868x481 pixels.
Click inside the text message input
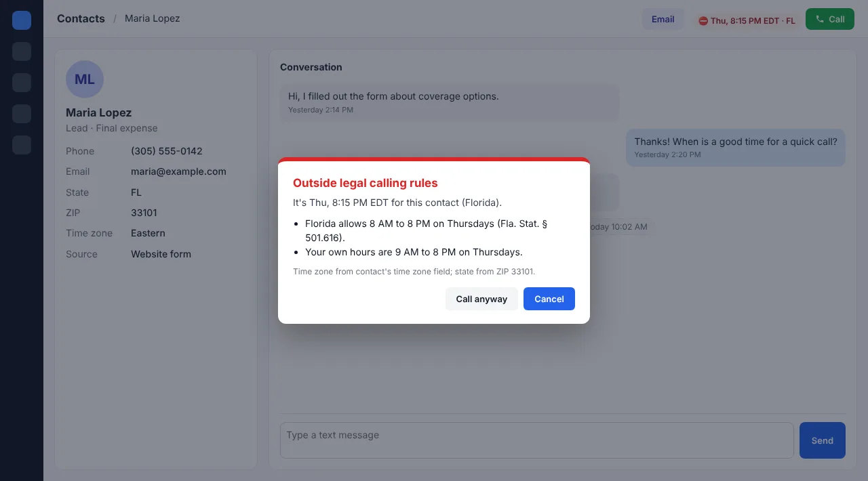(x=537, y=440)
